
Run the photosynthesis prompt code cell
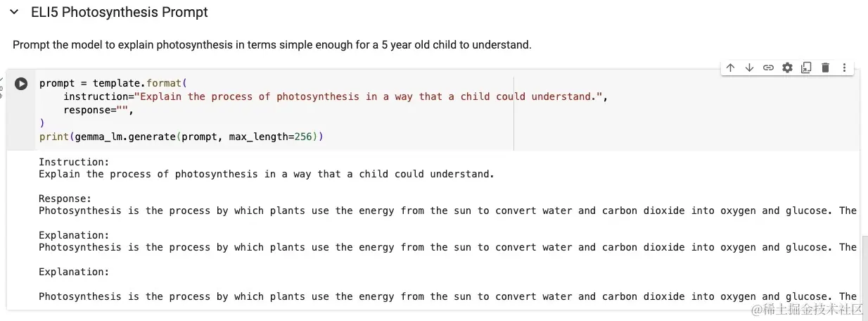[21, 84]
